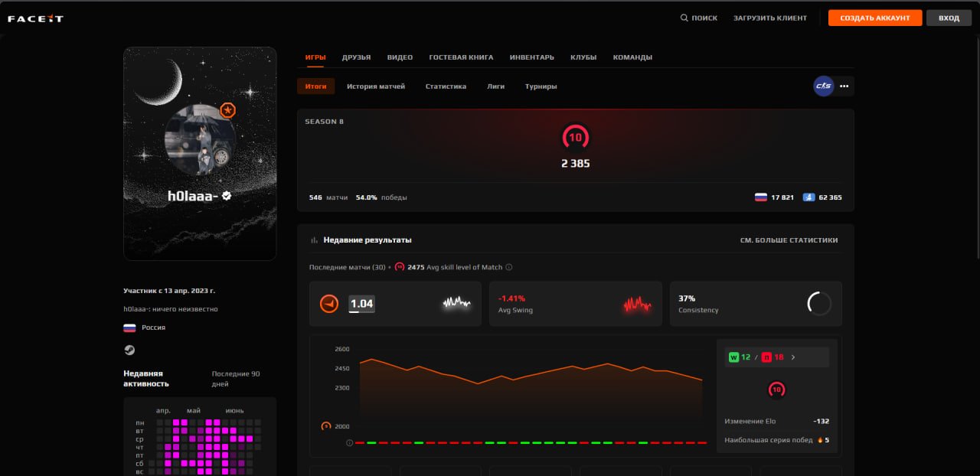The image size is (980, 476).
Task: Open the ВИДЕО tab
Action: 400,57
